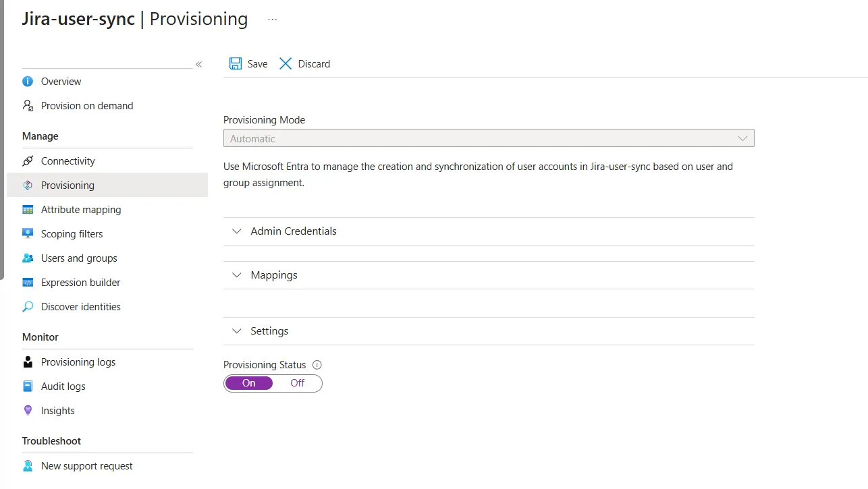
Task: Click the Manage section heading
Action: click(40, 136)
